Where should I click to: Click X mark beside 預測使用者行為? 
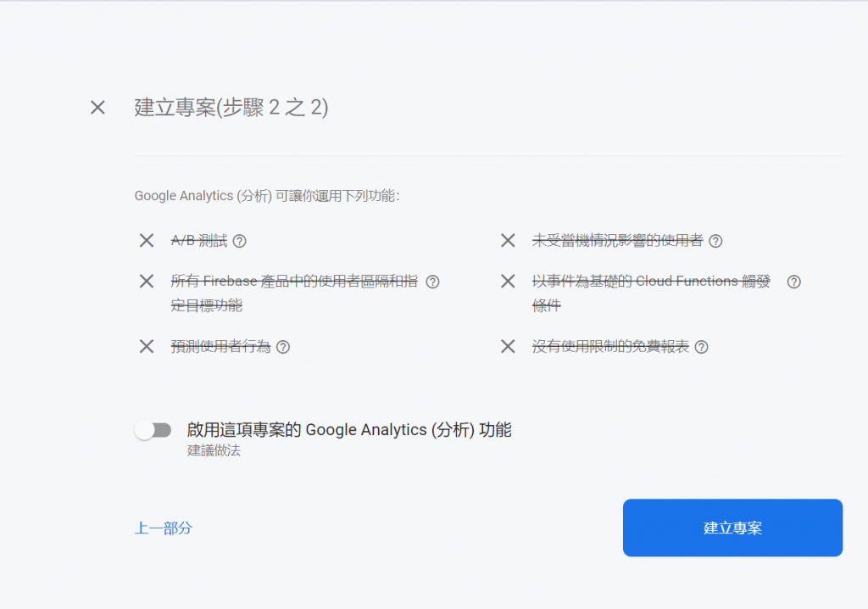pyautogui.click(x=147, y=346)
